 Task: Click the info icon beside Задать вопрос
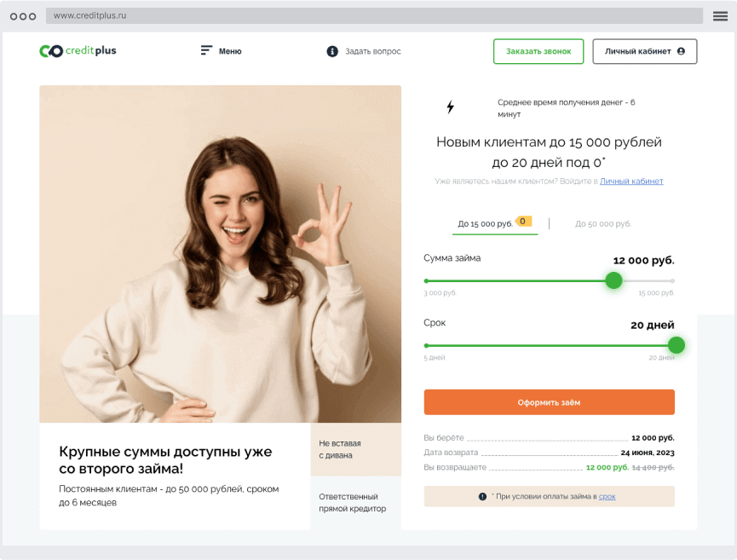[332, 51]
